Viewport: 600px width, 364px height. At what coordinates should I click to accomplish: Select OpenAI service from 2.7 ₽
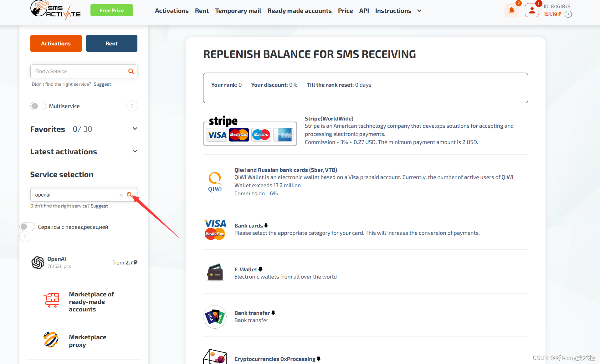[x=84, y=263]
